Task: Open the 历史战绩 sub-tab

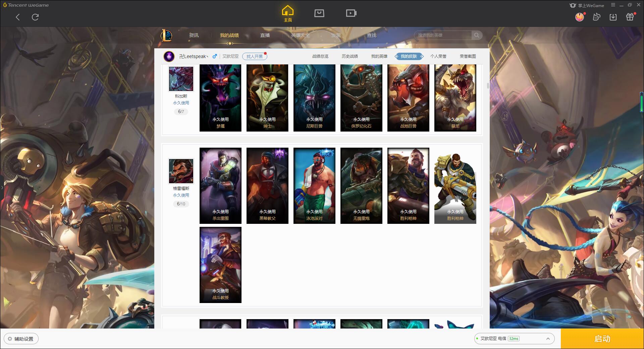Action: tap(350, 56)
